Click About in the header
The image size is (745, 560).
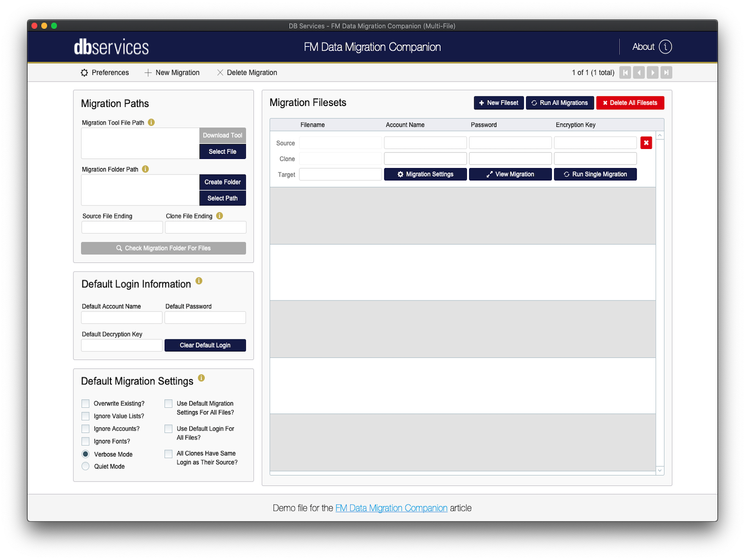coord(643,46)
